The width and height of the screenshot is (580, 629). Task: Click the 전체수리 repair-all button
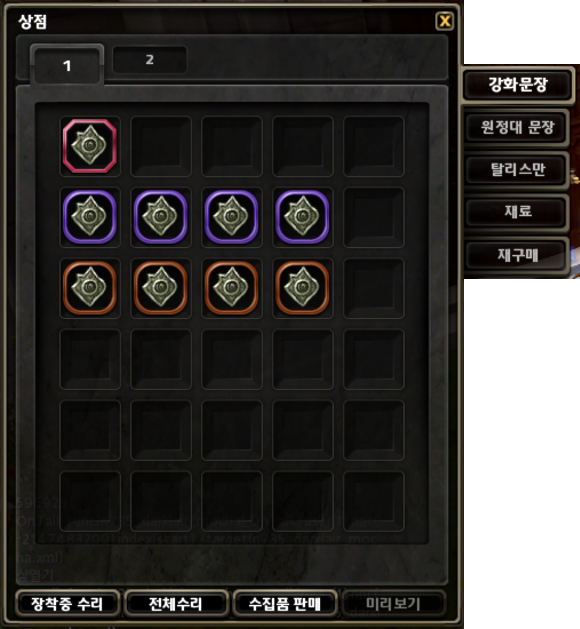click(x=176, y=604)
